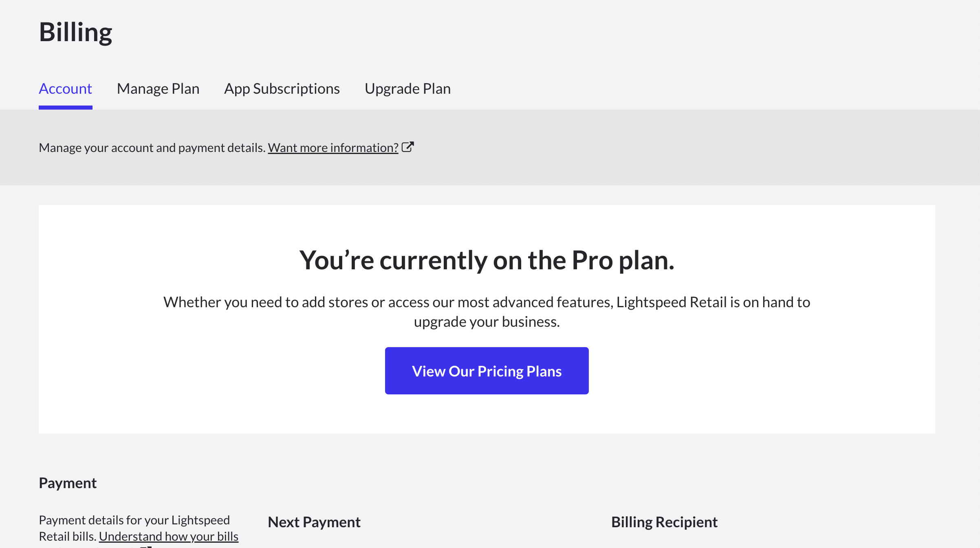
Task: Open the Manage Plan tab
Action: point(158,89)
